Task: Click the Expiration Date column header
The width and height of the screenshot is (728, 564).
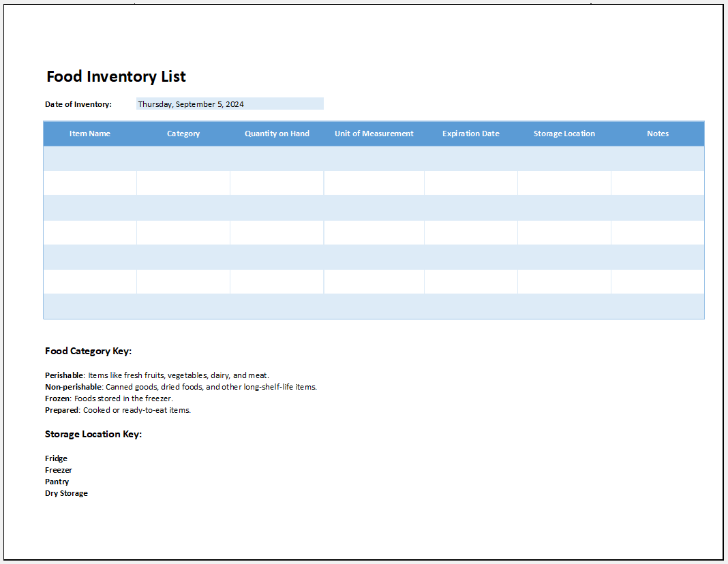Action: click(470, 134)
